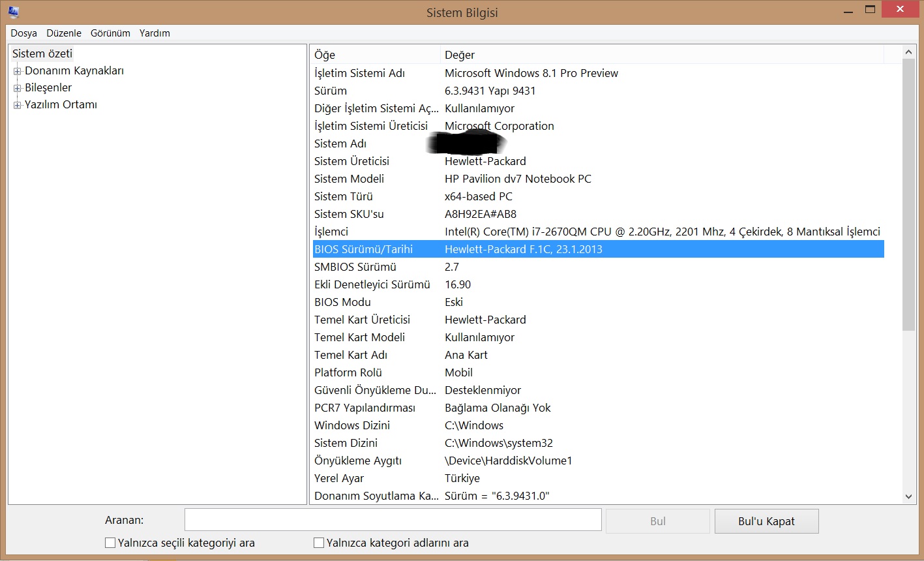The width and height of the screenshot is (924, 561).
Task: Click the value Microsoft Windows 8.1 Pro Preview
Action: (x=531, y=73)
